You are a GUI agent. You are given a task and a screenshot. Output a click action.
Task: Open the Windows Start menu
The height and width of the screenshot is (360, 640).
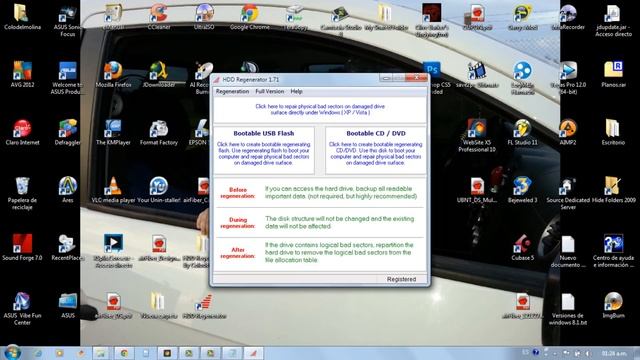tap(12, 353)
